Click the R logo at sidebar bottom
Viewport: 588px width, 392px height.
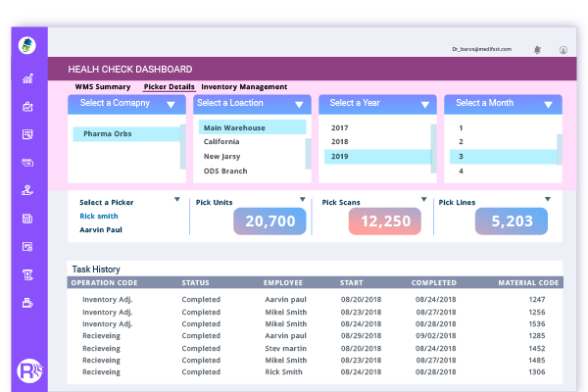(28, 370)
